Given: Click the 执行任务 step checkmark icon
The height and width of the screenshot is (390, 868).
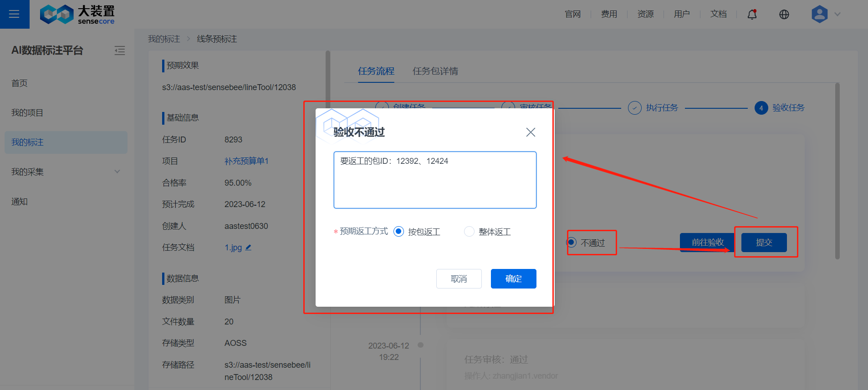Looking at the screenshot, I should click(x=634, y=108).
